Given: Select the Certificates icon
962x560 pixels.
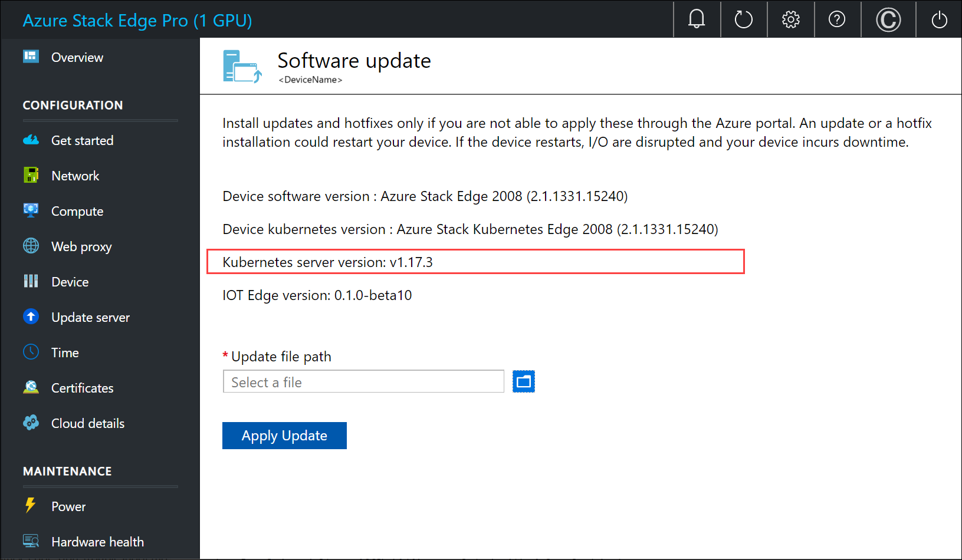Looking at the screenshot, I should [x=31, y=387].
